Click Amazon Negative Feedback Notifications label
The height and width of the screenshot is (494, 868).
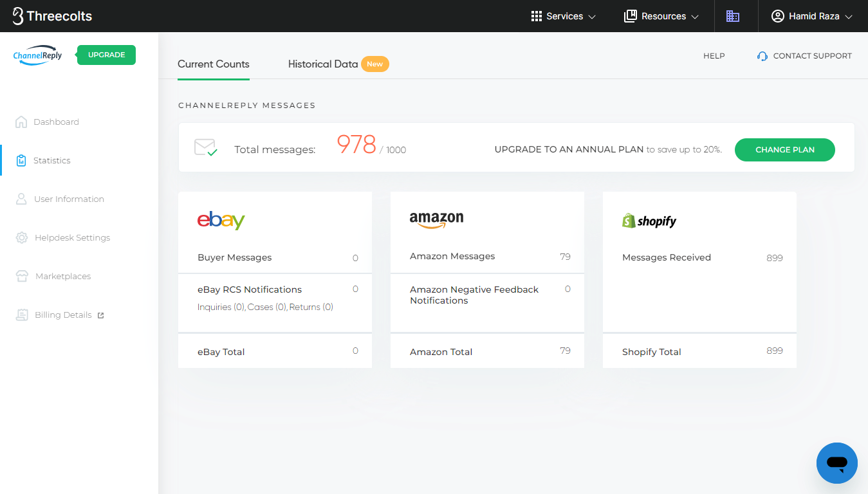coord(474,295)
